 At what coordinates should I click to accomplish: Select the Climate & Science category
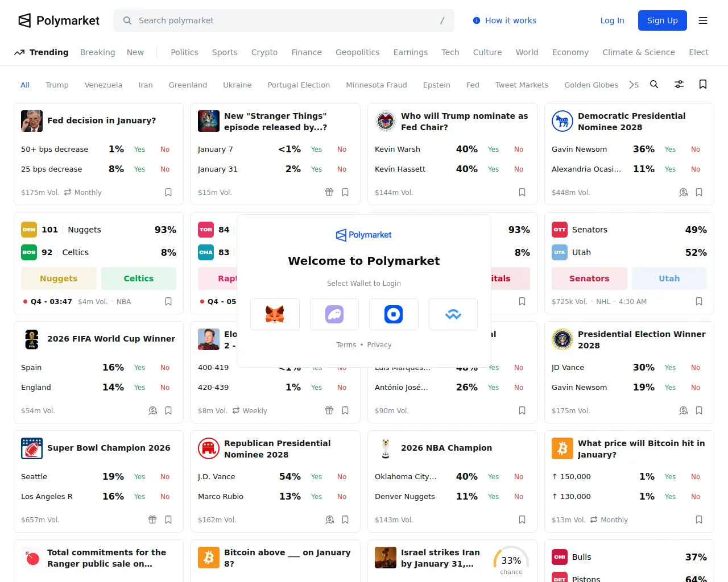tap(639, 52)
